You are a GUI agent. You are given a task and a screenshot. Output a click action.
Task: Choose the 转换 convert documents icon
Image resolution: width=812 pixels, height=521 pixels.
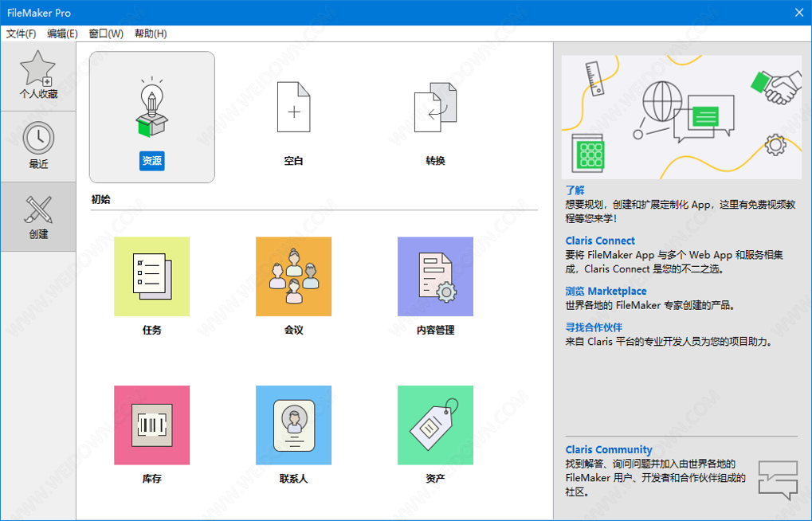coord(436,107)
